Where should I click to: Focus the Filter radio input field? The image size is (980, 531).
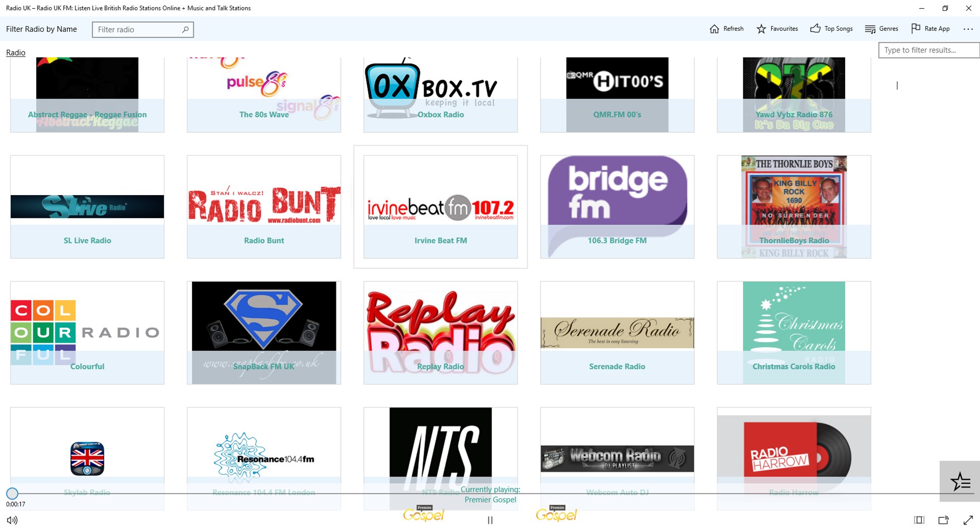click(x=143, y=30)
